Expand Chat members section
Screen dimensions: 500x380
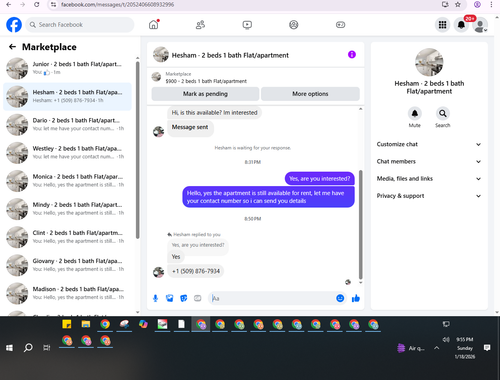[429, 161]
